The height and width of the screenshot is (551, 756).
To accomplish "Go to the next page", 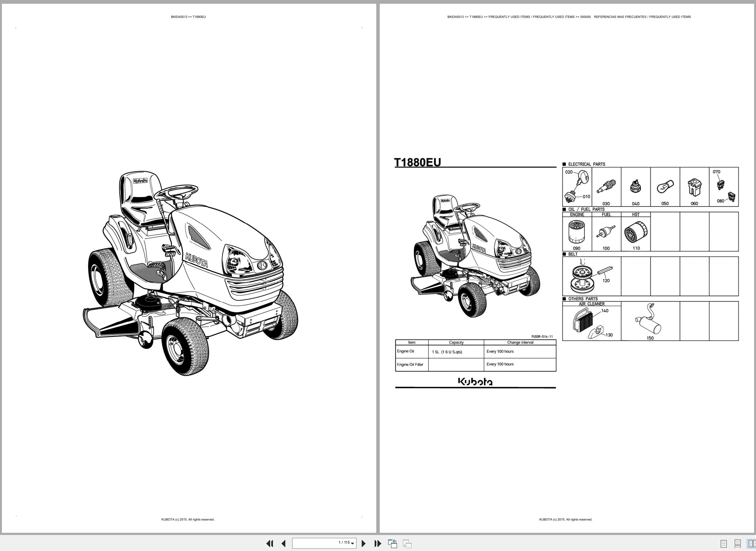I will (x=364, y=544).
